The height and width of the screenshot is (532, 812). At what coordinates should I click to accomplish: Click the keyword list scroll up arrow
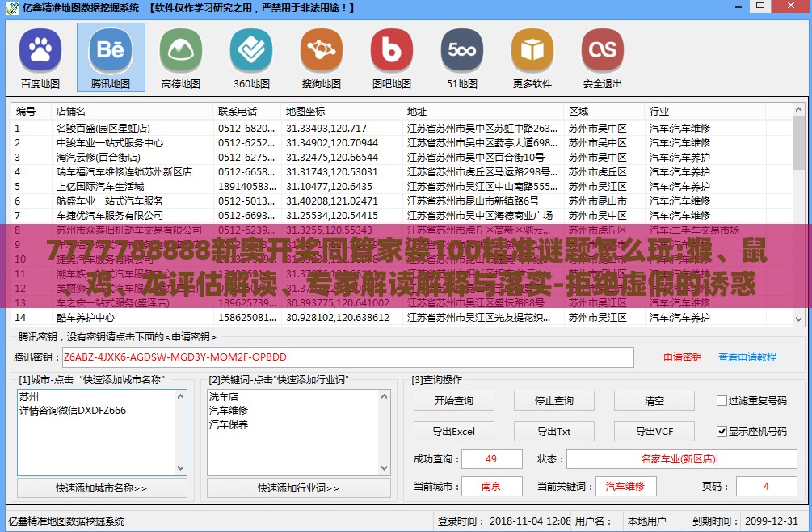(385, 397)
